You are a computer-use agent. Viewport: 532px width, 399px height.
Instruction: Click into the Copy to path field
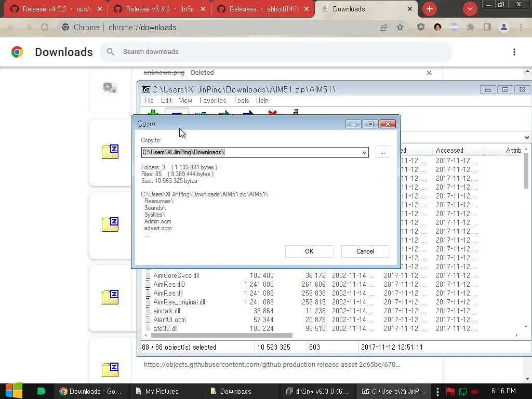click(x=251, y=152)
